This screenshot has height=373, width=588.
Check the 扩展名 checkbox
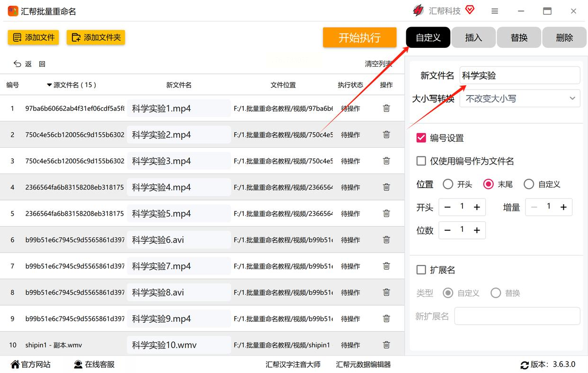tap(421, 270)
